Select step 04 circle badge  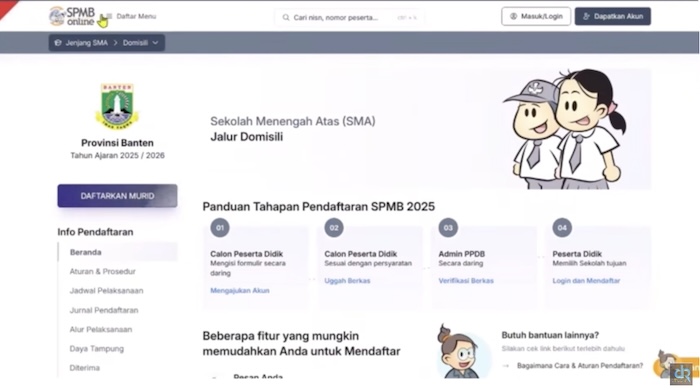coord(562,228)
